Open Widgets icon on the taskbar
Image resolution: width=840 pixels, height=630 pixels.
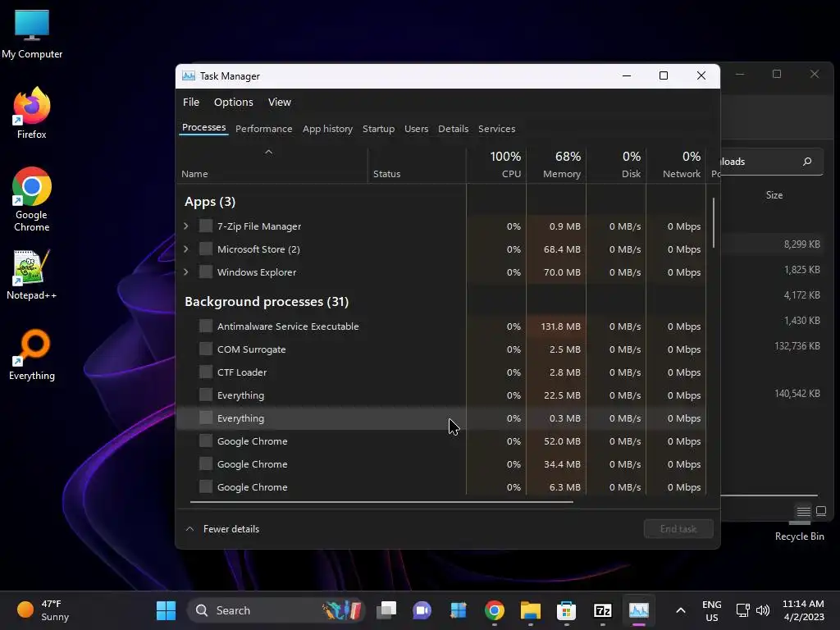[x=459, y=610]
